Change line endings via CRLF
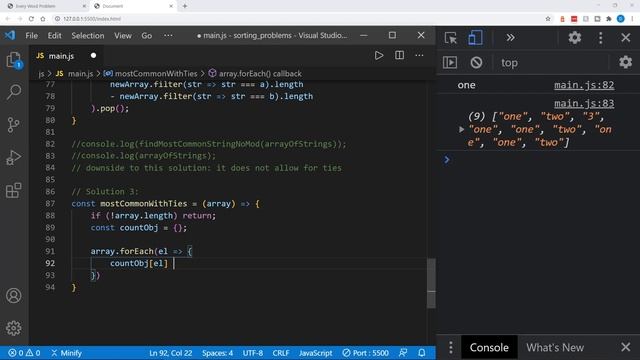 point(281,353)
